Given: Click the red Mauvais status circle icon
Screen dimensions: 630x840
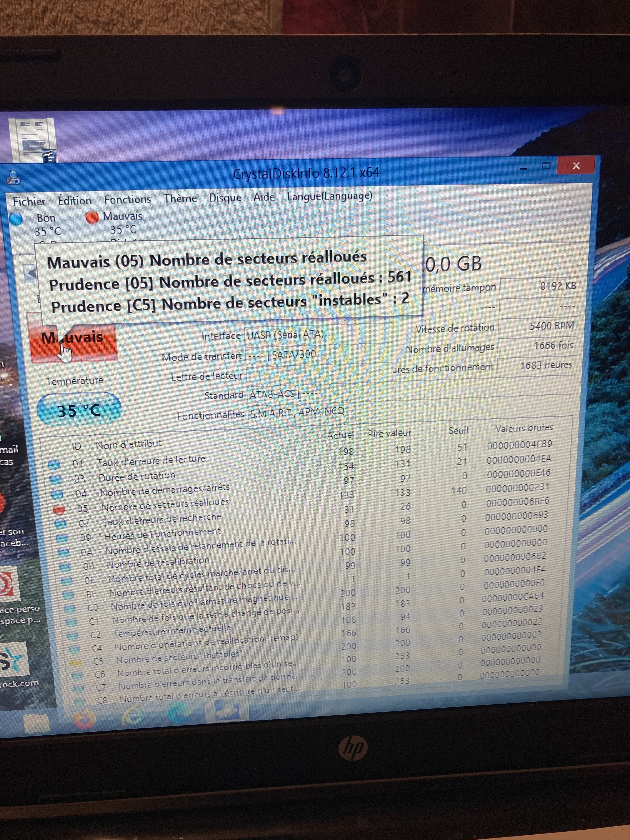Looking at the screenshot, I should [x=92, y=217].
